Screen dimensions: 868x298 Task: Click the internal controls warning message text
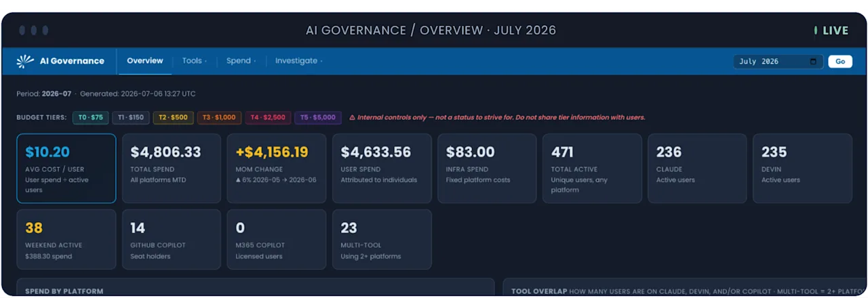coord(501,117)
